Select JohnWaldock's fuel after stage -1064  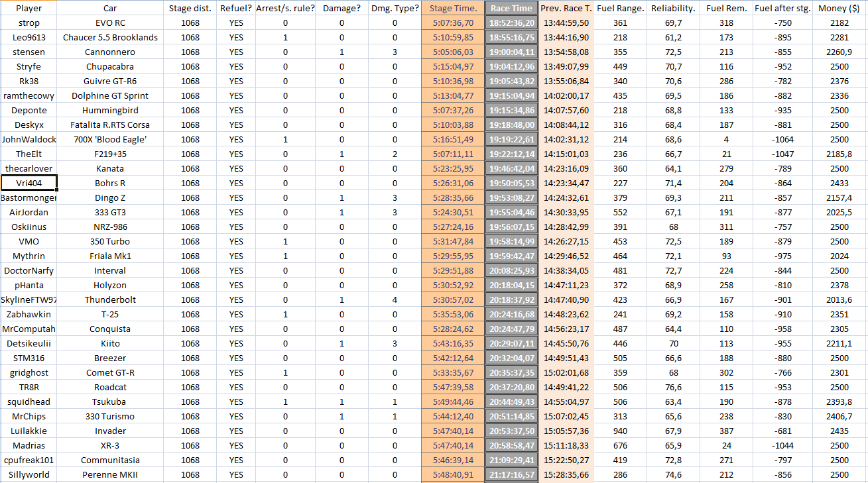pyautogui.click(x=782, y=140)
